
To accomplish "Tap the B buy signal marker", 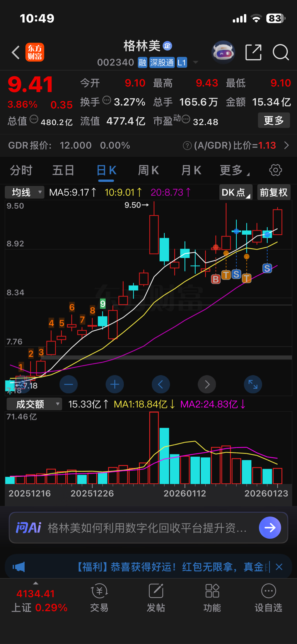I will 216,278.
